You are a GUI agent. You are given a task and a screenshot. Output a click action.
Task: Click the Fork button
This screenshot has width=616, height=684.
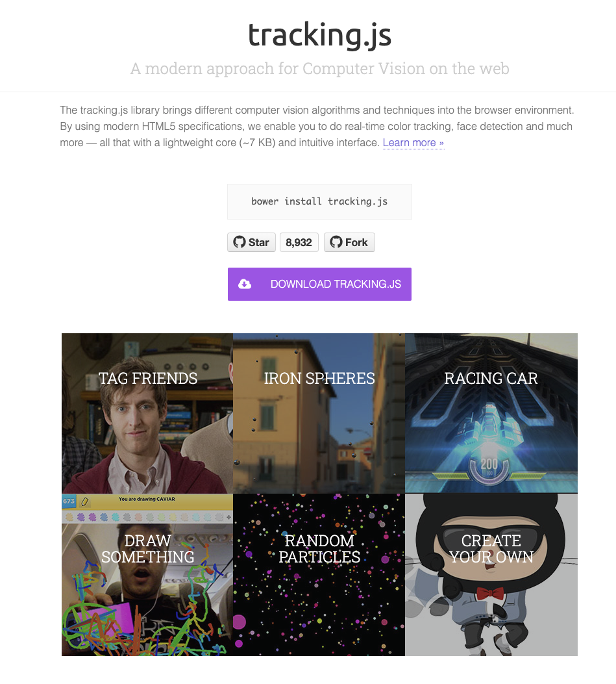[349, 242]
